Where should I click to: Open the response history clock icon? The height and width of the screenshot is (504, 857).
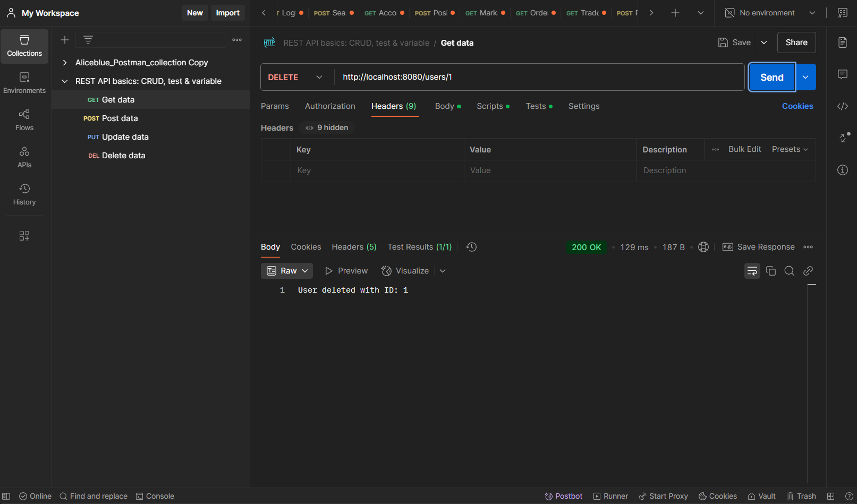click(471, 247)
